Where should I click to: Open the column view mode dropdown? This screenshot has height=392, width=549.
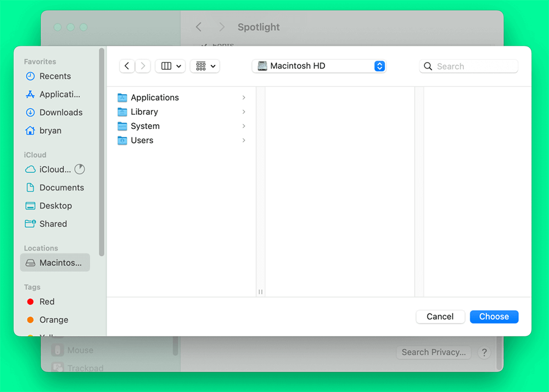click(170, 66)
